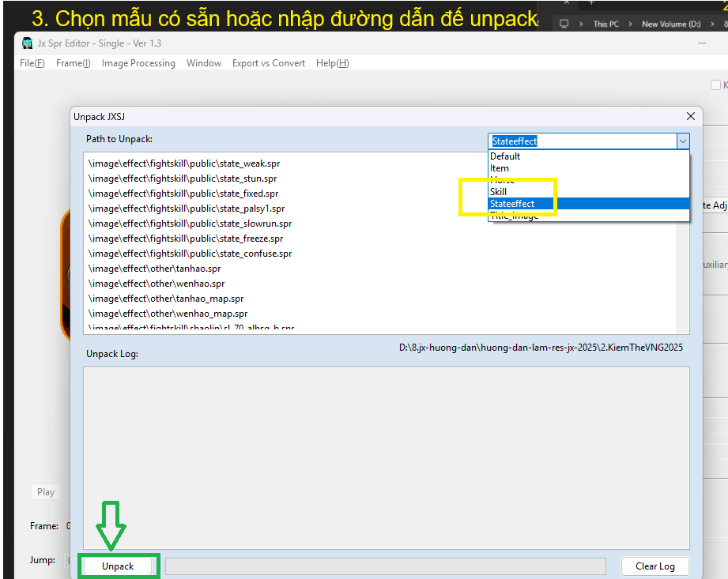Open the Help menu
This screenshot has width=728, height=579.
click(x=332, y=63)
